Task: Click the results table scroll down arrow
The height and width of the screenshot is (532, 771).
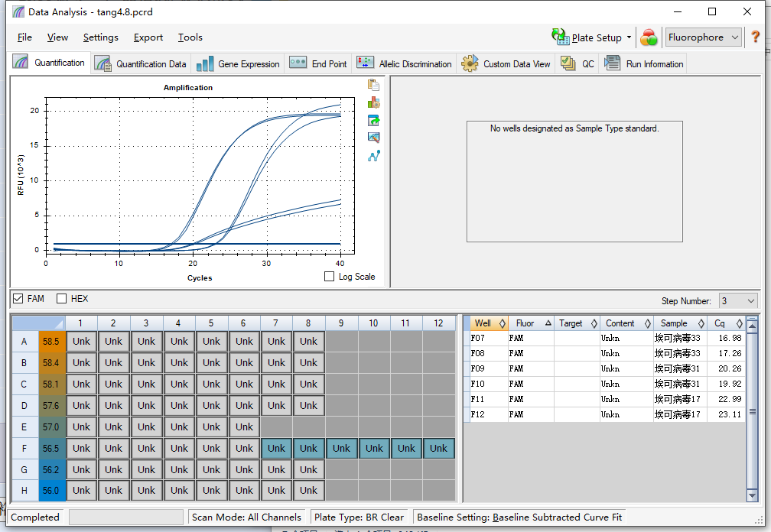Action: point(752,495)
